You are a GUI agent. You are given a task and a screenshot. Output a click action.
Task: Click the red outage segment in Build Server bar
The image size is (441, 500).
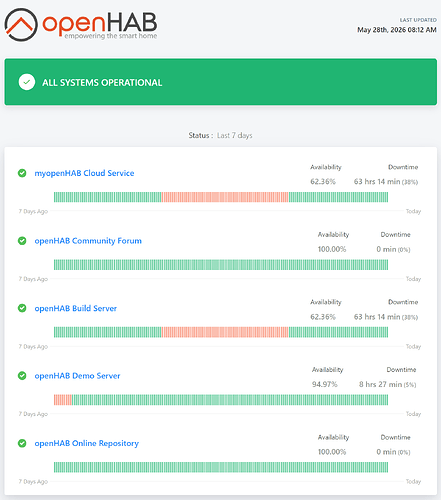coord(225,332)
